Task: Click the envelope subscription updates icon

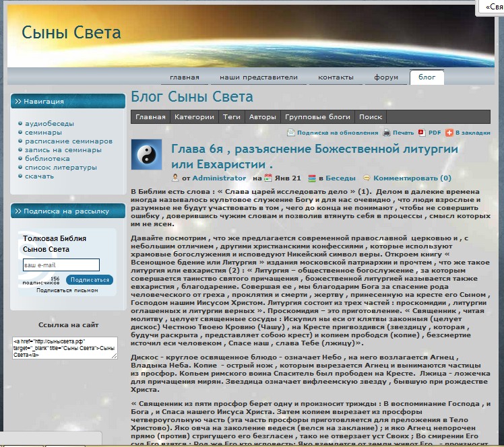Action: [x=290, y=133]
